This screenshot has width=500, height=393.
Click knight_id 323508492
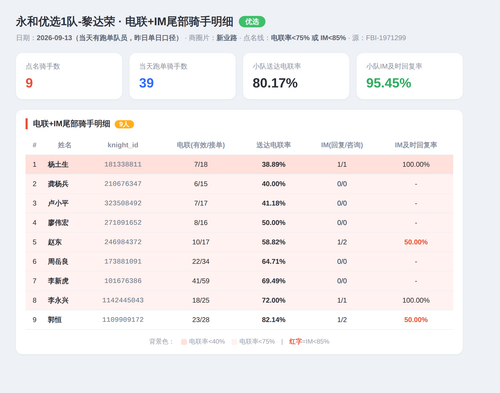[123, 203]
